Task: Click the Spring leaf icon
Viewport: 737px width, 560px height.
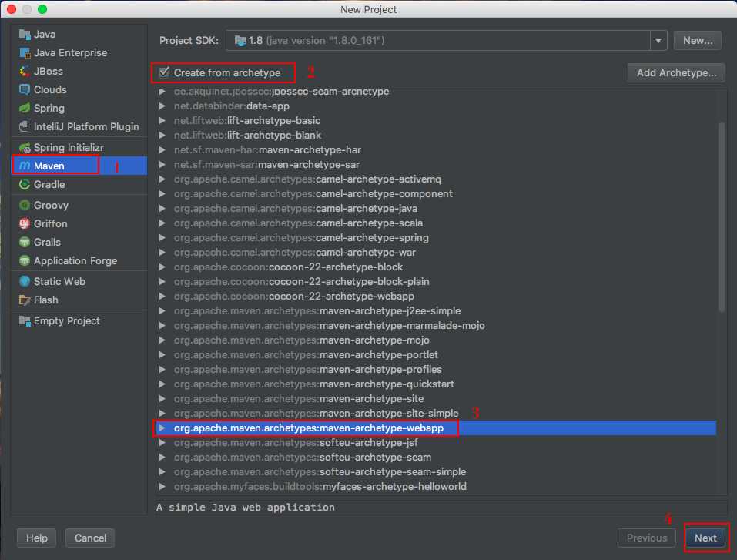Action: pyautogui.click(x=25, y=109)
